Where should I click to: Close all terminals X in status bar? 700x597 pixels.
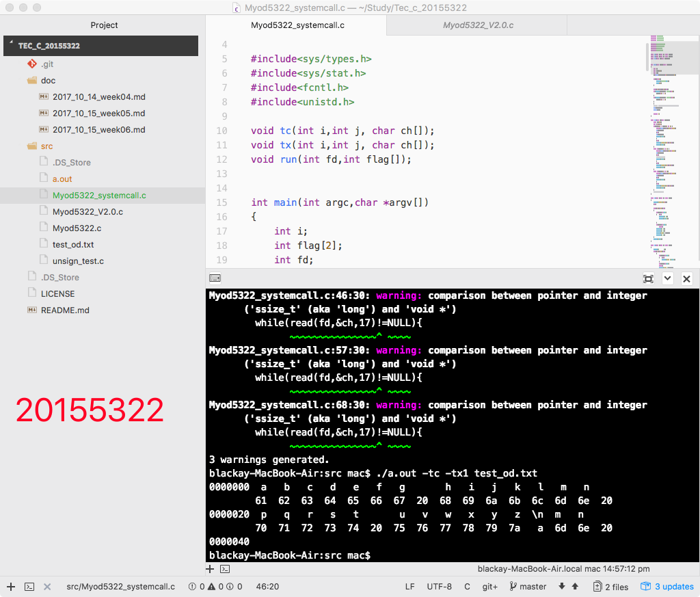(x=47, y=587)
